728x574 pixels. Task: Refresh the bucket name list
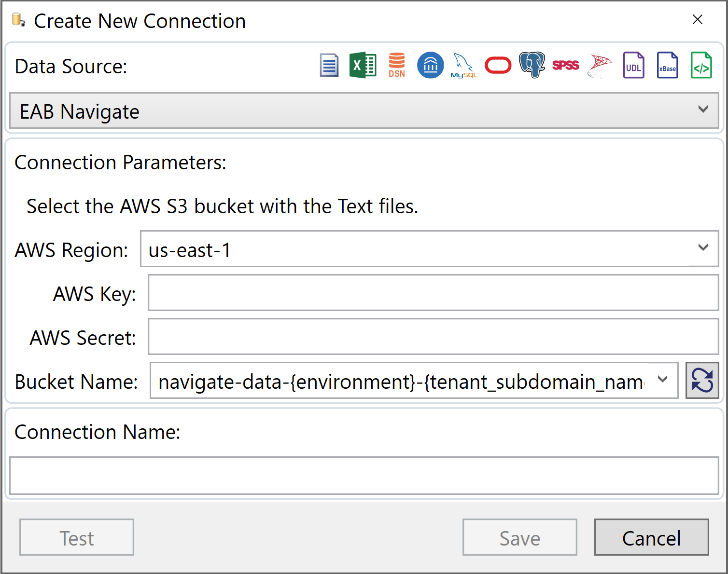coord(702,380)
